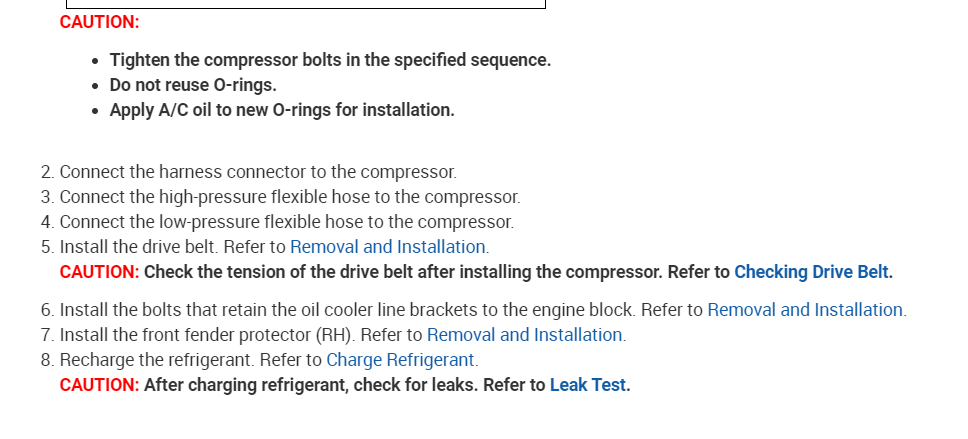Viewport: 968px width, 439px height.
Task: Click the 'Apply A/C oil to new O-rings' bullet
Action: [282, 110]
